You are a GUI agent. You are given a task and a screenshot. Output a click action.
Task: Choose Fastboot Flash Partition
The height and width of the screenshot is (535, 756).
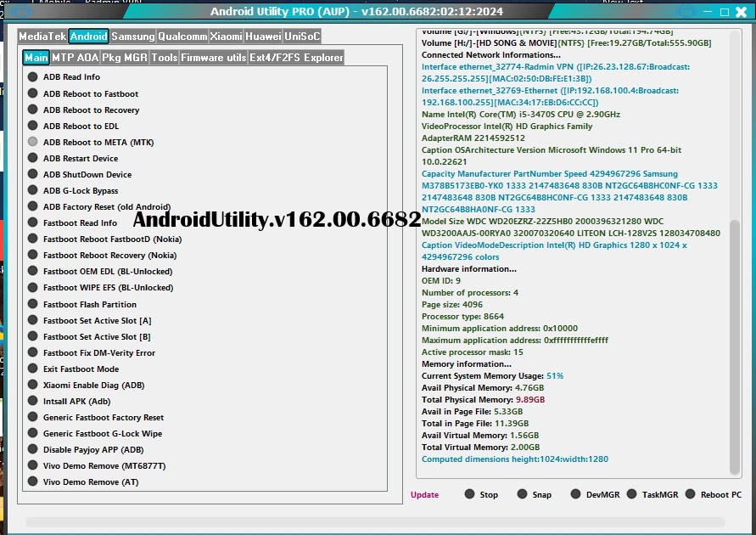click(x=82, y=304)
